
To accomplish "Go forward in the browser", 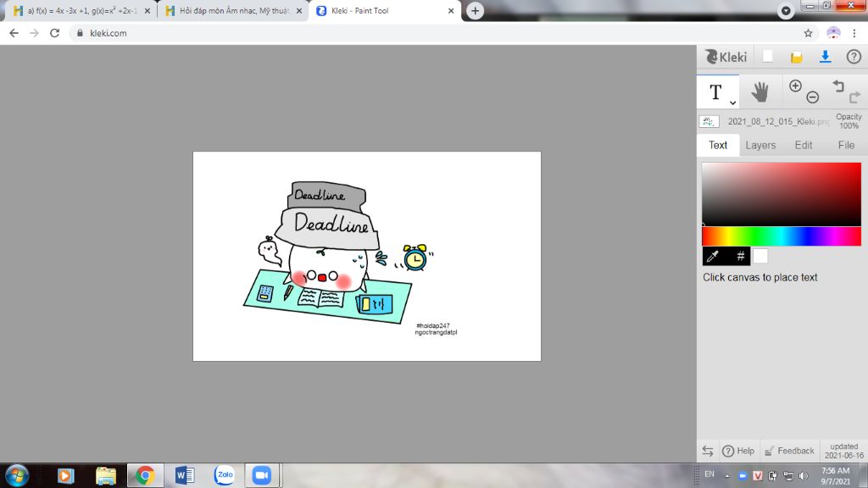I will tap(34, 33).
